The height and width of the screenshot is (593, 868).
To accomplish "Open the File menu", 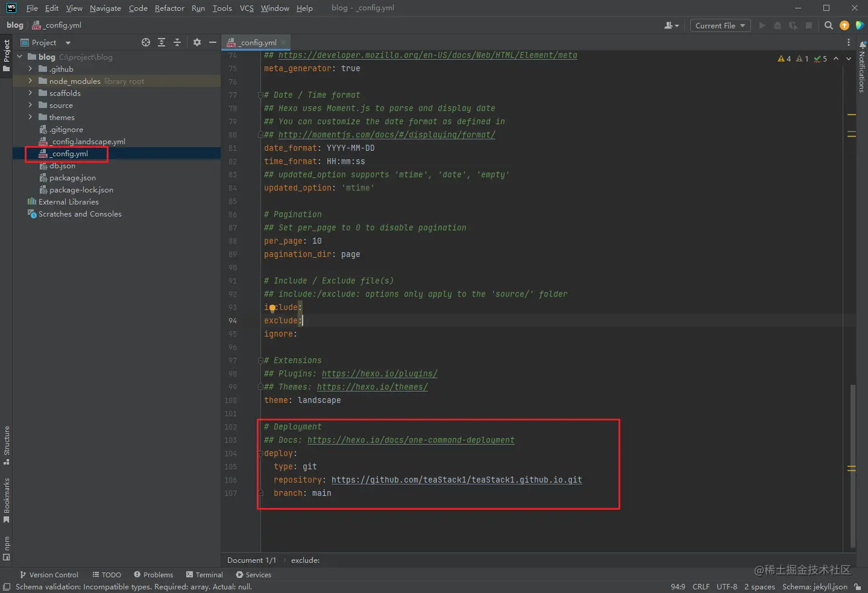I will [x=32, y=8].
